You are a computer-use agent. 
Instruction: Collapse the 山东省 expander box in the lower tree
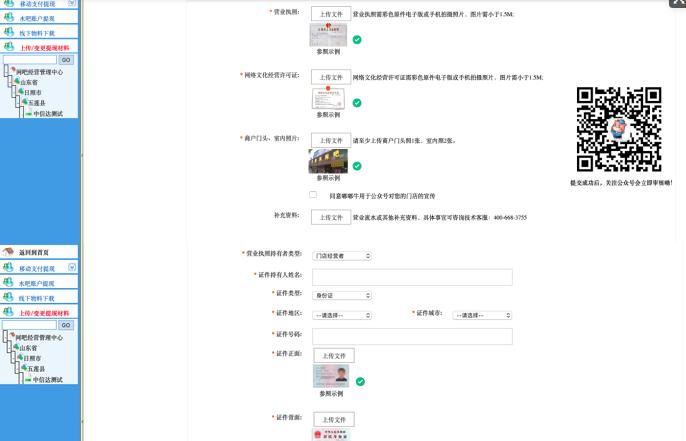coord(9,347)
